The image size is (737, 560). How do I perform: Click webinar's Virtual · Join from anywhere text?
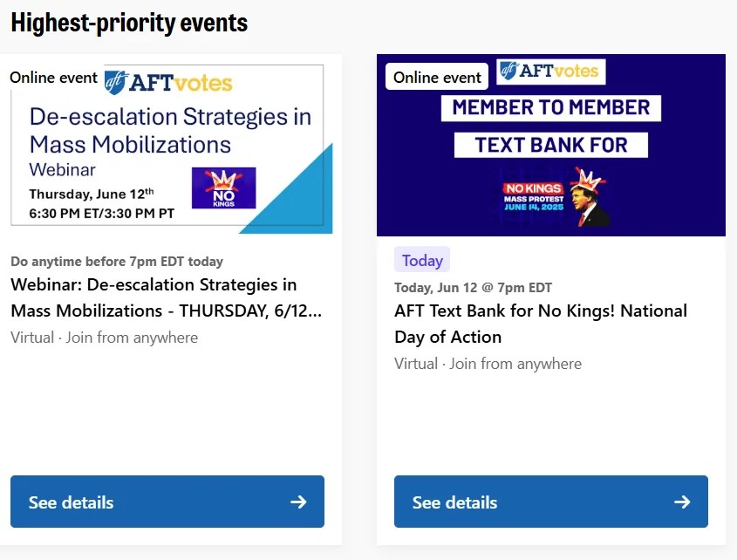pos(104,338)
